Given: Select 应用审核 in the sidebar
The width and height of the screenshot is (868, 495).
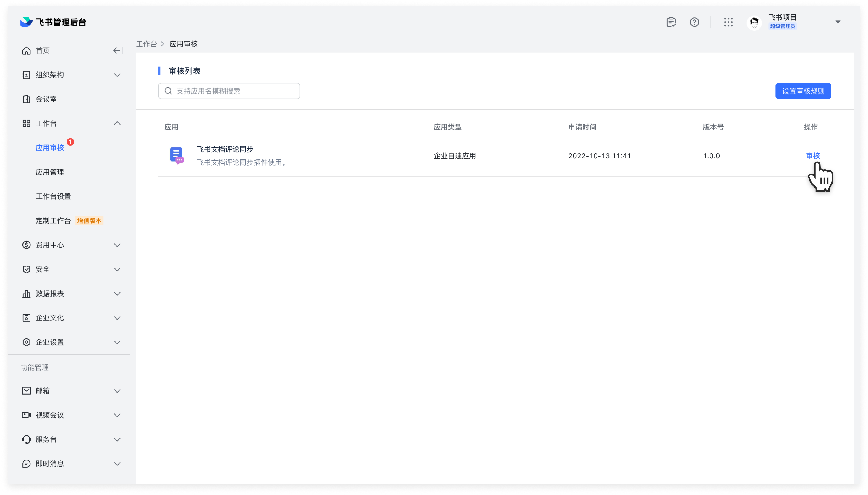Looking at the screenshot, I should 50,148.
